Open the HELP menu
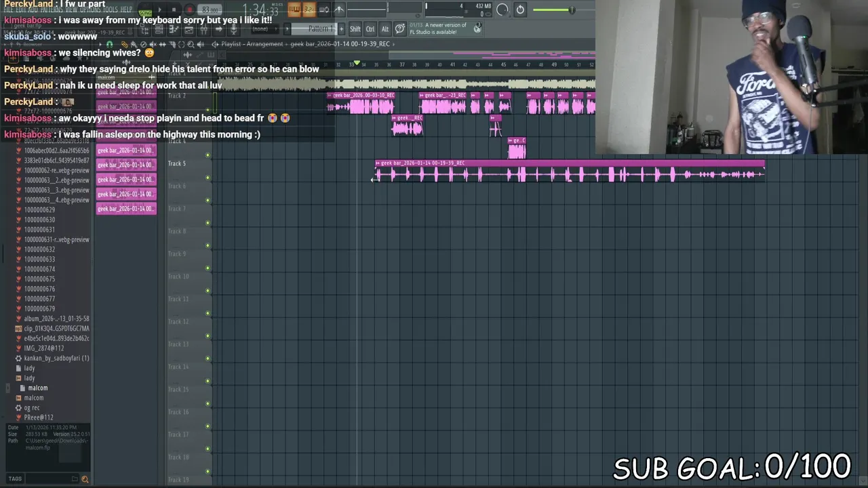 126,9
